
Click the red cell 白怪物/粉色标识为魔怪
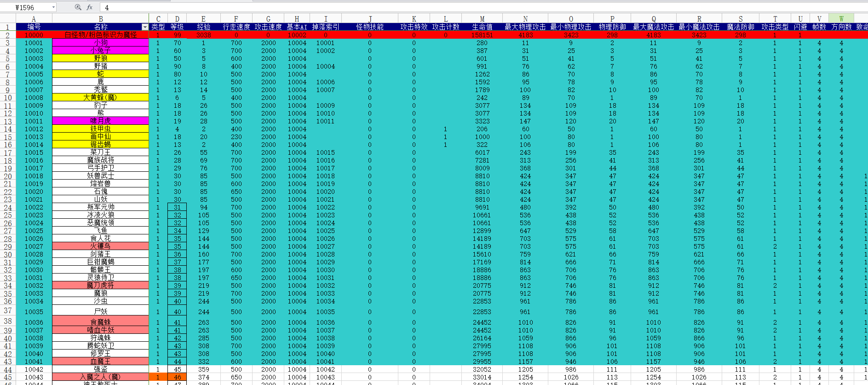101,35
